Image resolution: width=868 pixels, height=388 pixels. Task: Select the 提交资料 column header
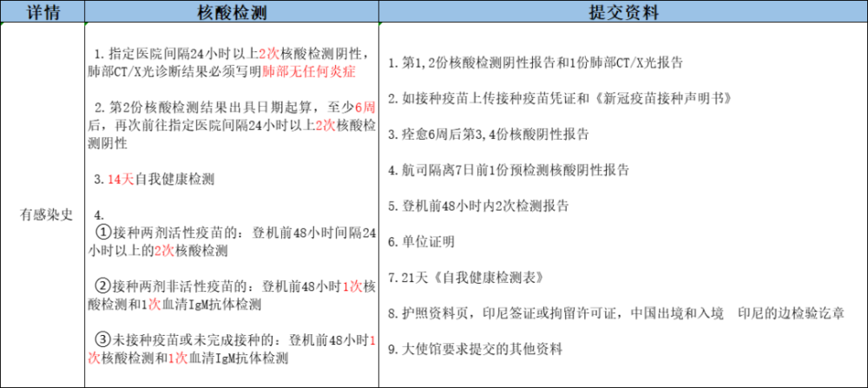click(x=622, y=13)
